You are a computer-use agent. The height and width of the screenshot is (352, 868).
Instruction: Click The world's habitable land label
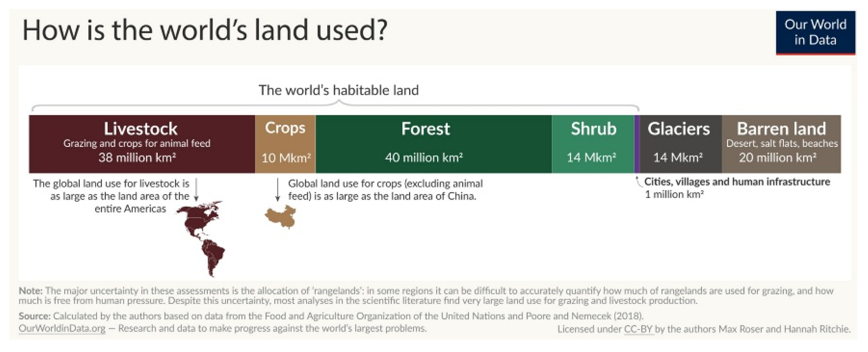point(339,90)
